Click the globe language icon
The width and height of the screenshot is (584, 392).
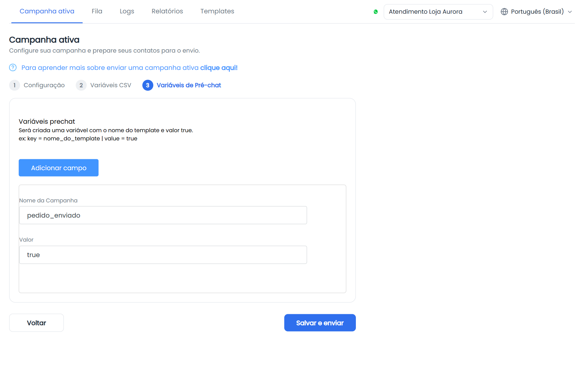[504, 12]
